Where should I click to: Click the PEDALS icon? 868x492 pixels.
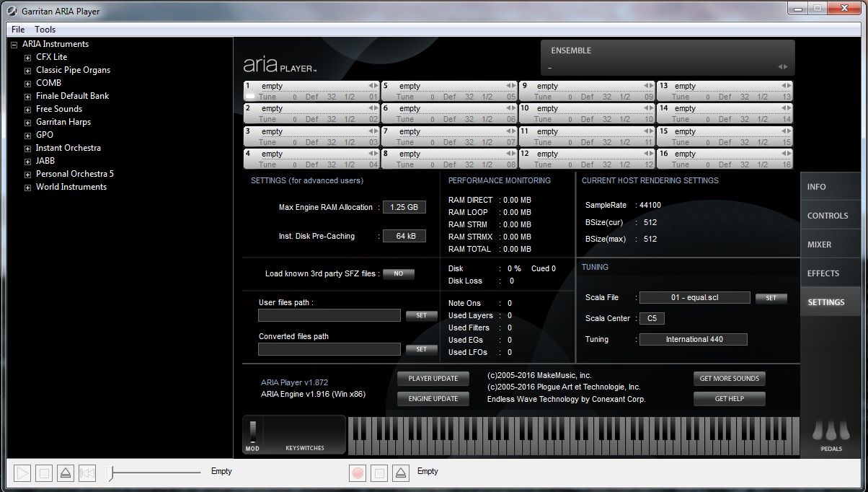pyautogui.click(x=831, y=435)
